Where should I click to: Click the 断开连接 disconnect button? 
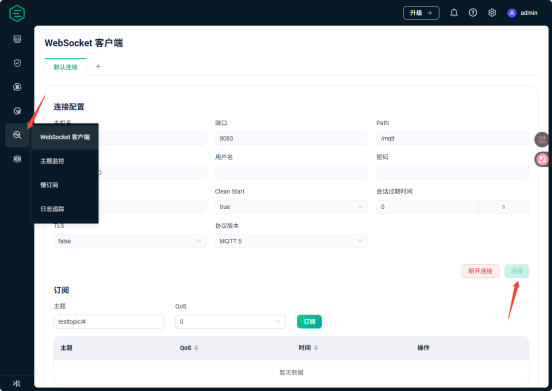480,271
